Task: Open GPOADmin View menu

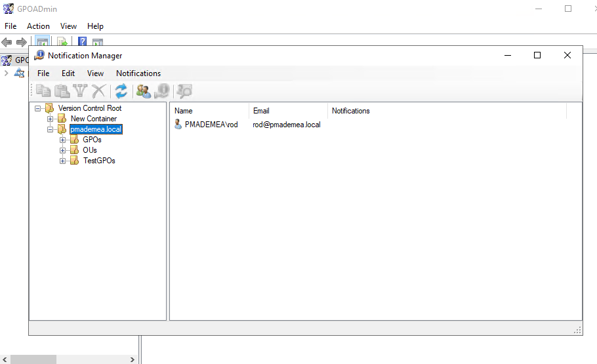Action: click(x=68, y=26)
